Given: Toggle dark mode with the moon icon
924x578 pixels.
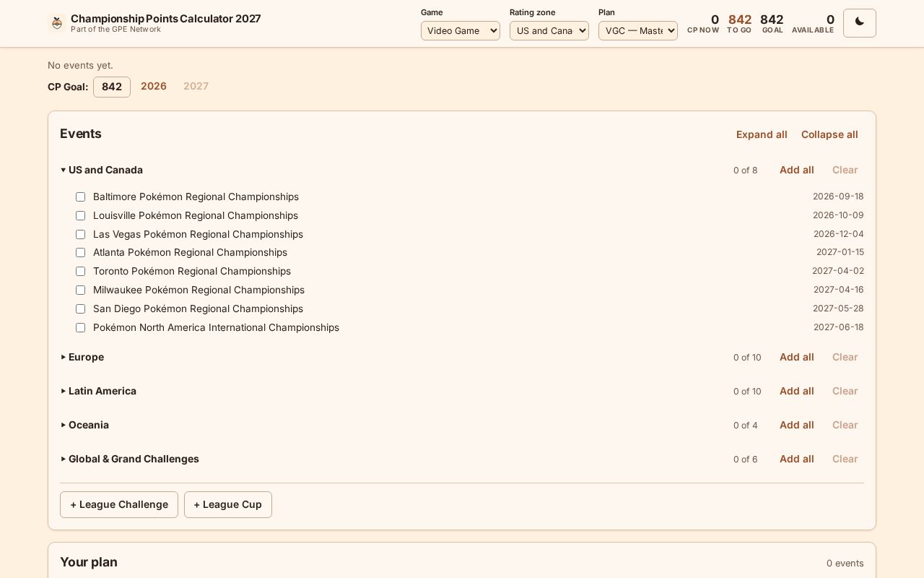Looking at the screenshot, I should coord(859,23).
